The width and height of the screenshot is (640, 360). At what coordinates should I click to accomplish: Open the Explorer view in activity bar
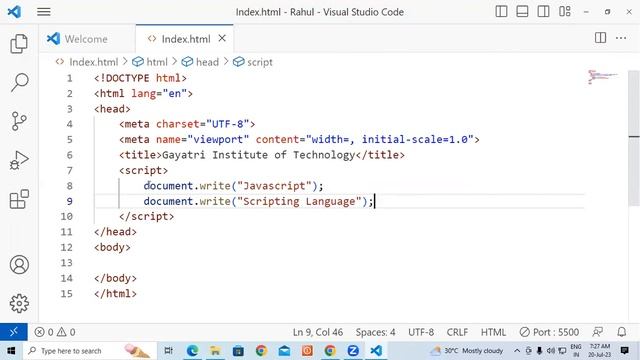pos(19,43)
